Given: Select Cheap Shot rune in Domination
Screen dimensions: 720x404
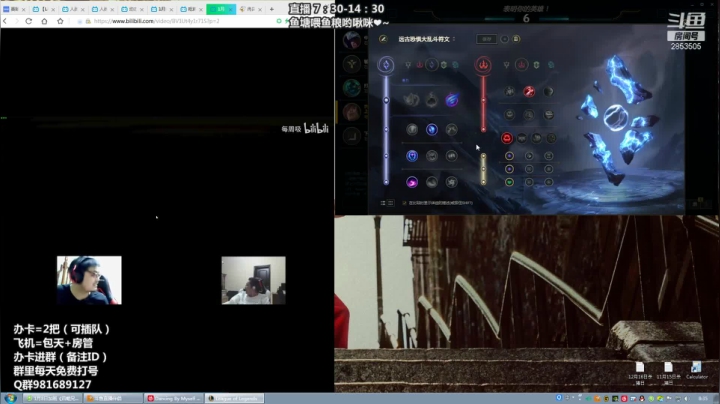Looking at the screenshot, I should 510,92.
